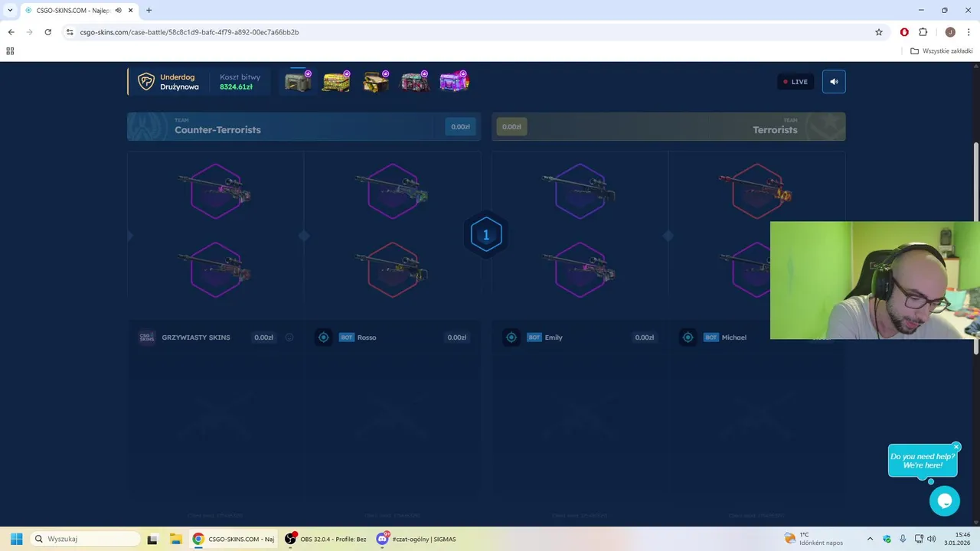Open the volume control in system tray
980x551 pixels.
[x=931, y=539]
